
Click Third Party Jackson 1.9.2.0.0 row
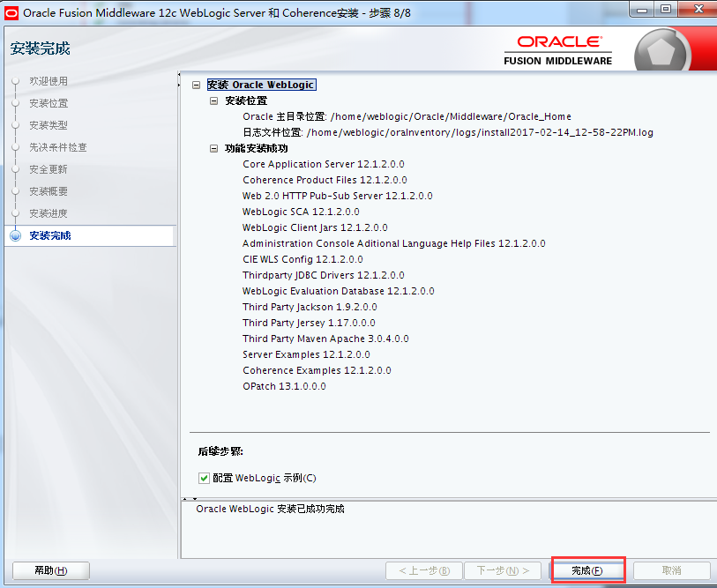(x=310, y=307)
